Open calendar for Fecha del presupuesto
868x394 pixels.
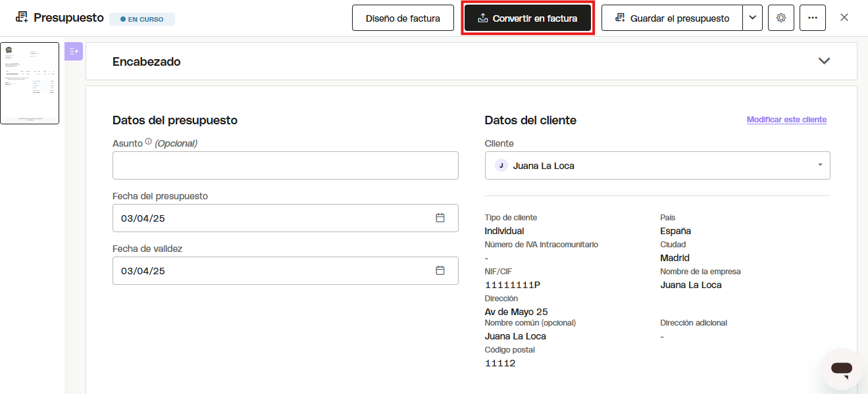pos(440,218)
